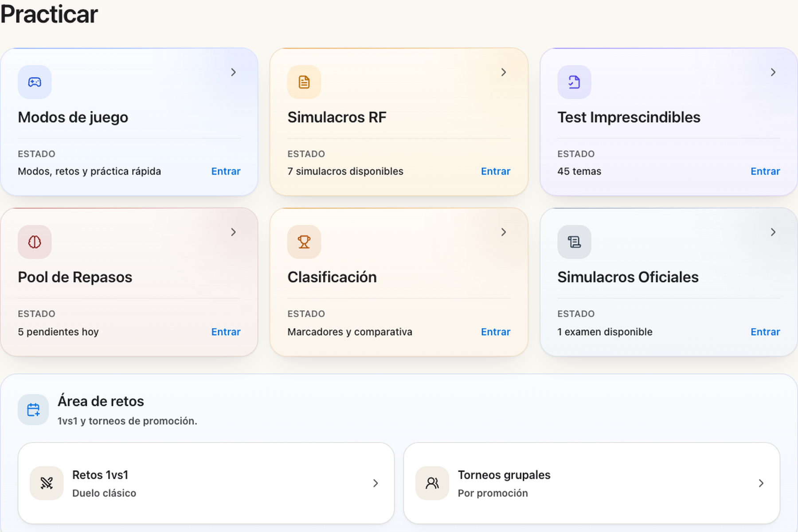The image size is (798, 532).
Task: Open Clasificación via its chevron arrow
Action: point(504,232)
